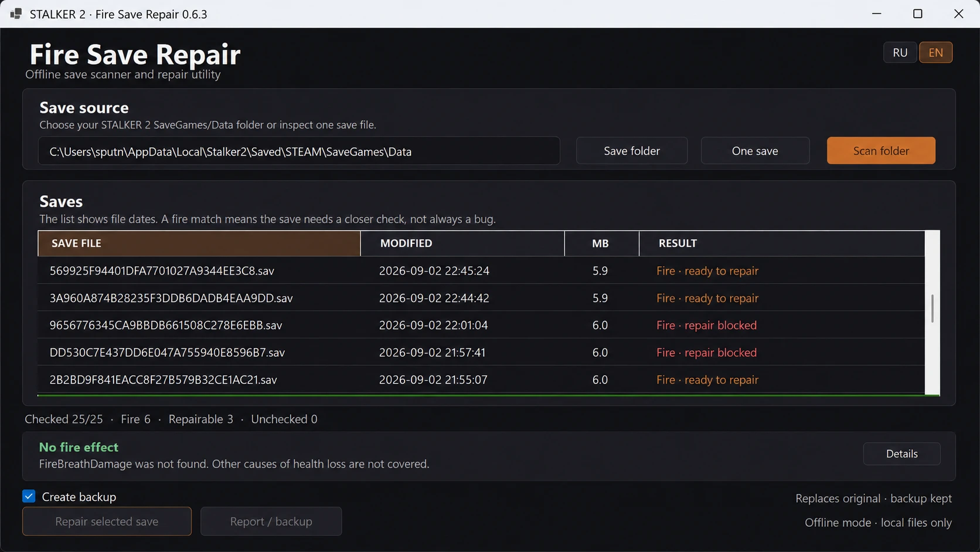Click the Checked 25/25 status text
This screenshot has width=980, height=552.
pyautogui.click(x=64, y=419)
